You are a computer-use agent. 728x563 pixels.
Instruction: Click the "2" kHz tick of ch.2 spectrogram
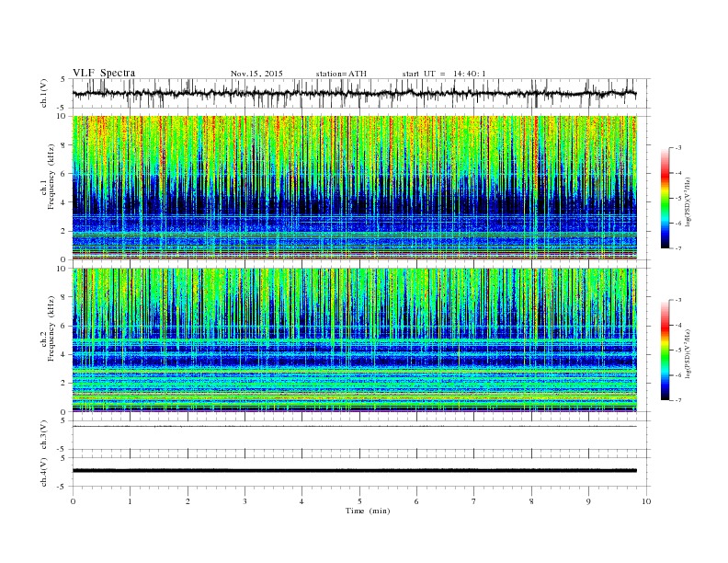pos(63,384)
